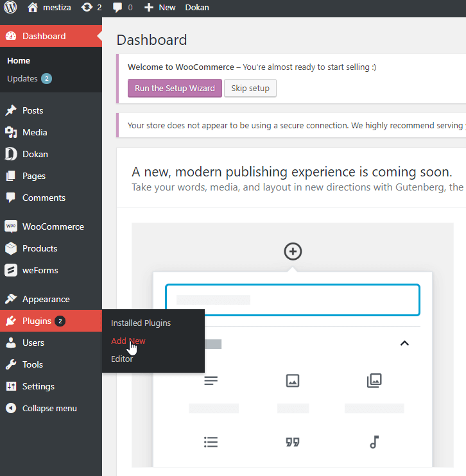
Task: Open the Settings menu label
Action: click(x=39, y=386)
